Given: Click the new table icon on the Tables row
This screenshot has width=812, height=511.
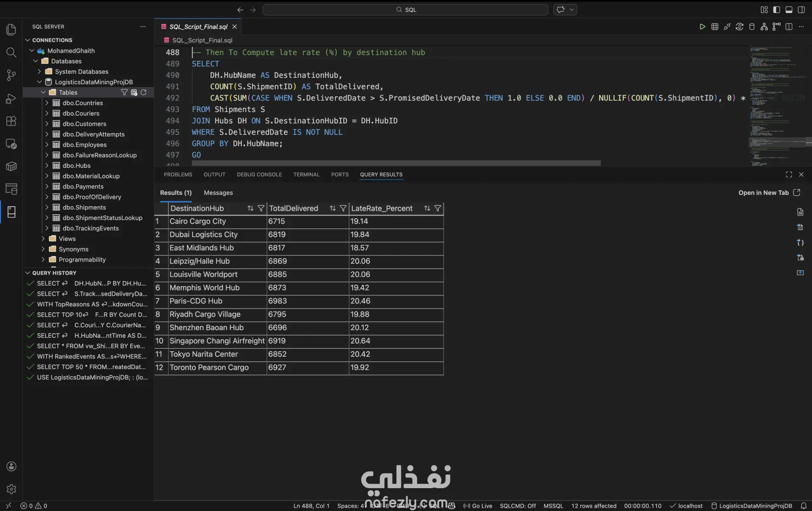Looking at the screenshot, I should (134, 92).
